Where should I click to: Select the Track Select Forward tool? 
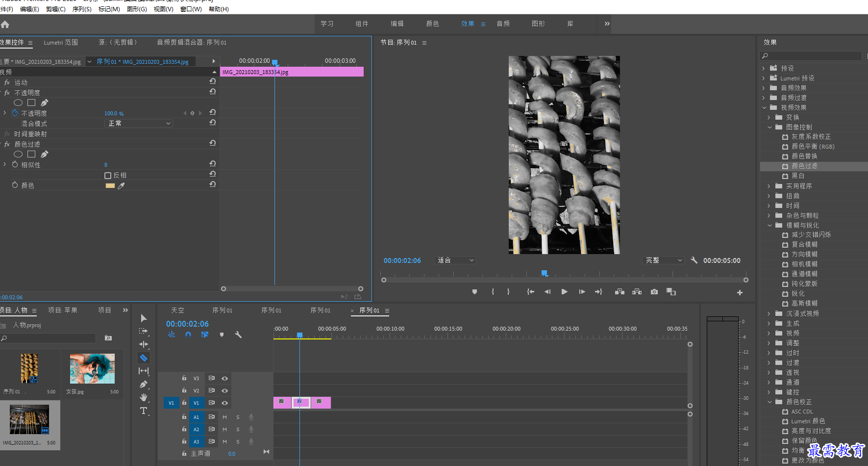(144, 331)
